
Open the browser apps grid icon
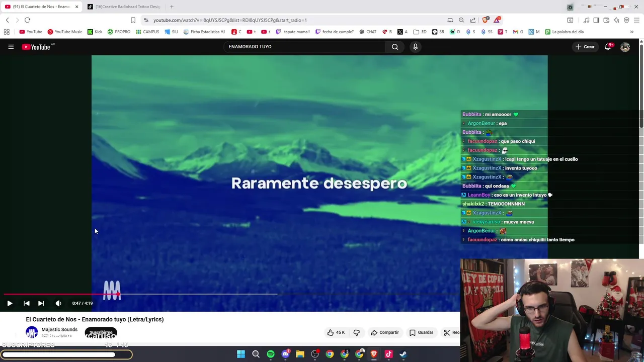point(7,32)
